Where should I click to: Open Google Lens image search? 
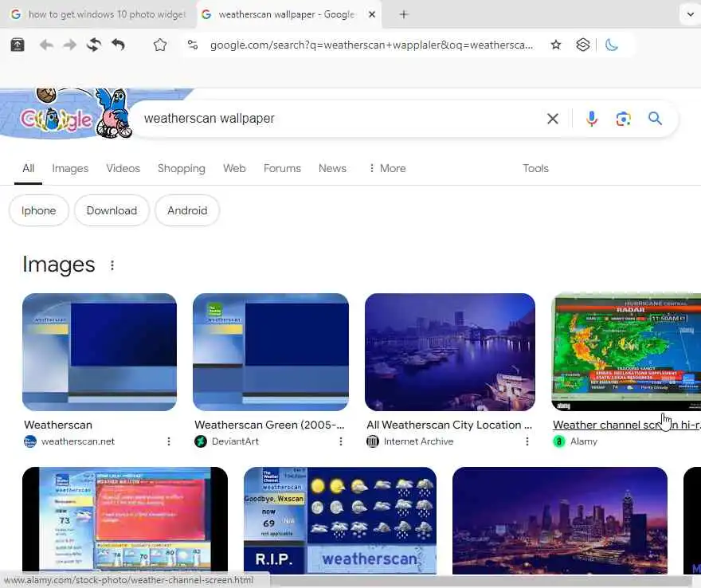point(623,119)
